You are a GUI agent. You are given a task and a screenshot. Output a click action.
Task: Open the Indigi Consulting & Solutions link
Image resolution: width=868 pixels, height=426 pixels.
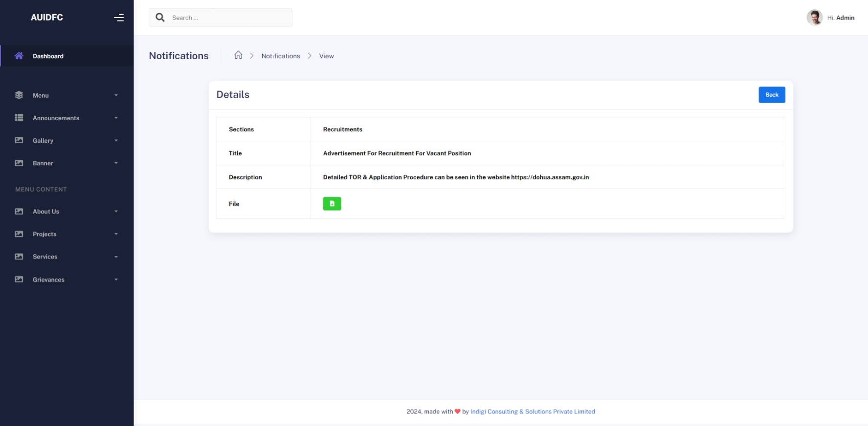coord(533,411)
